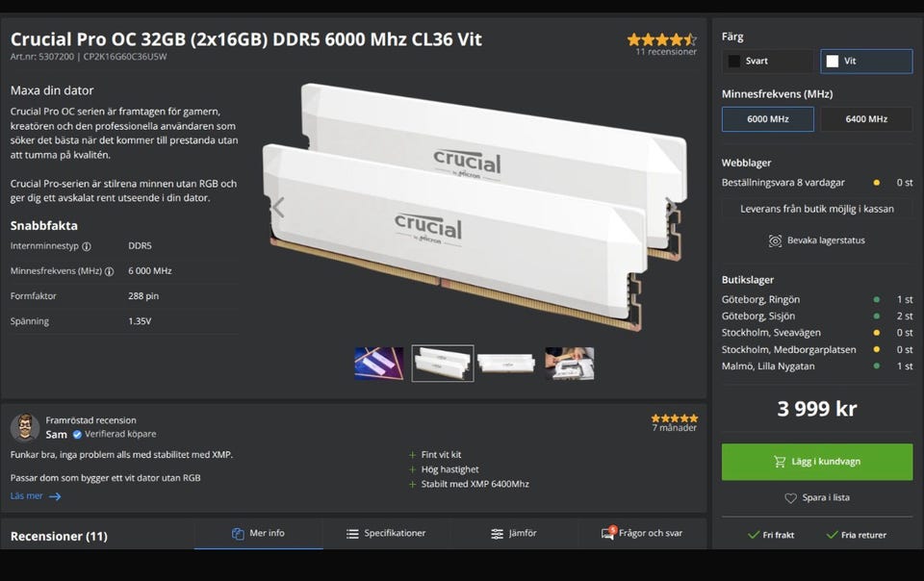Add product with Lägg i kundvagn button

(817, 462)
